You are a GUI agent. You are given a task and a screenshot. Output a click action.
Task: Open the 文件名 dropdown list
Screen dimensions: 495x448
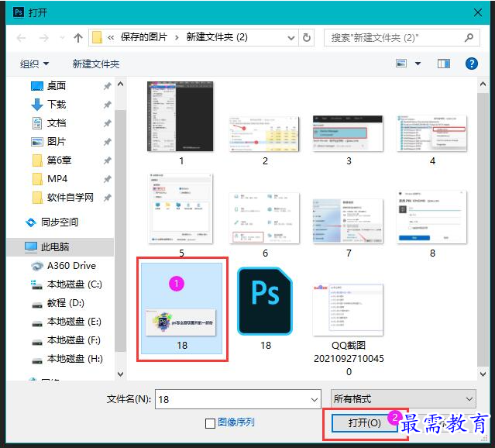click(315, 399)
